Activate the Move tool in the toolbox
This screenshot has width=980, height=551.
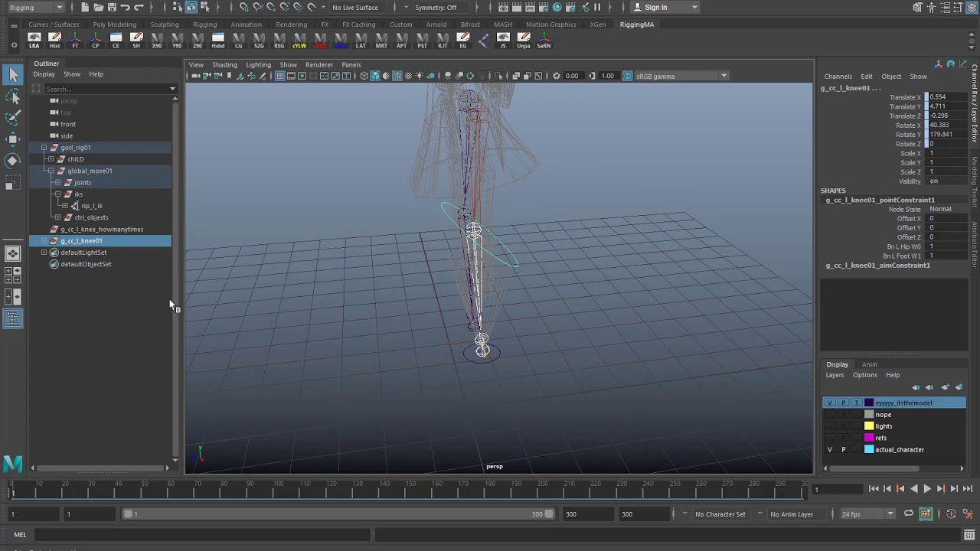pyautogui.click(x=13, y=139)
